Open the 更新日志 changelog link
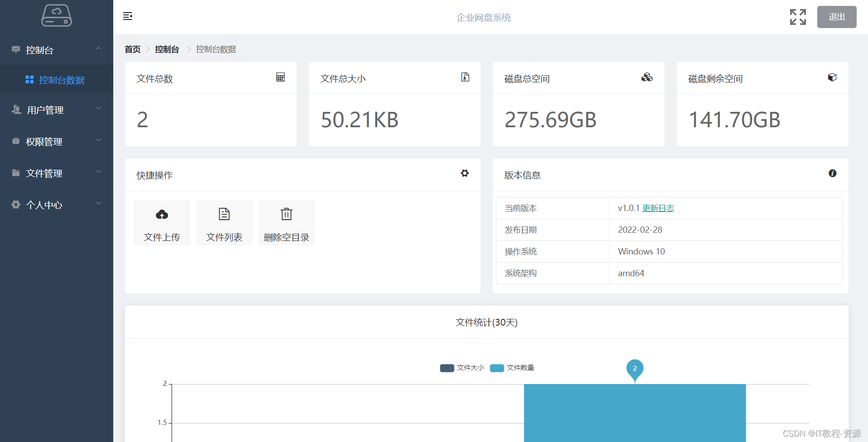Viewport: 868px width, 442px height. (658, 208)
